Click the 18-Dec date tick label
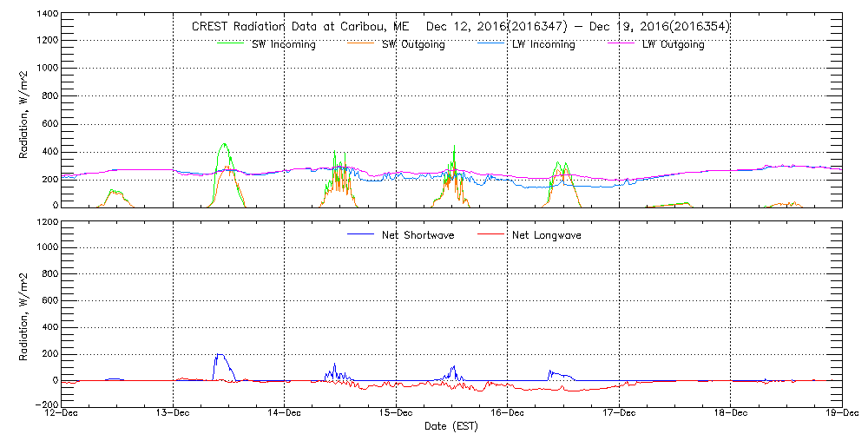Screen dimensions: 868x434 pyautogui.click(x=730, y=414)
